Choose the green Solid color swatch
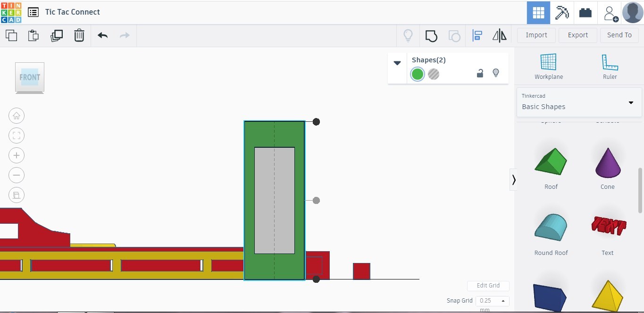Screen dimensions: 644x313 click(417, 74)
